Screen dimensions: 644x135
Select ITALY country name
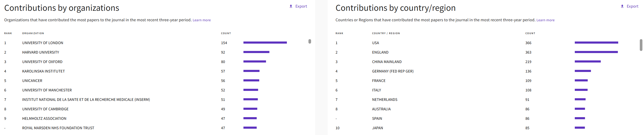click(x=377, y=90)
